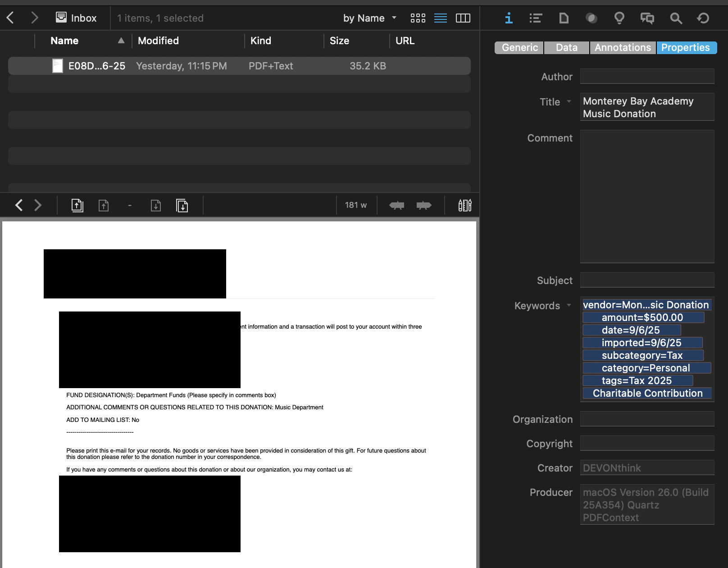Open the table of contents inspector

click(x=536, y=18)
